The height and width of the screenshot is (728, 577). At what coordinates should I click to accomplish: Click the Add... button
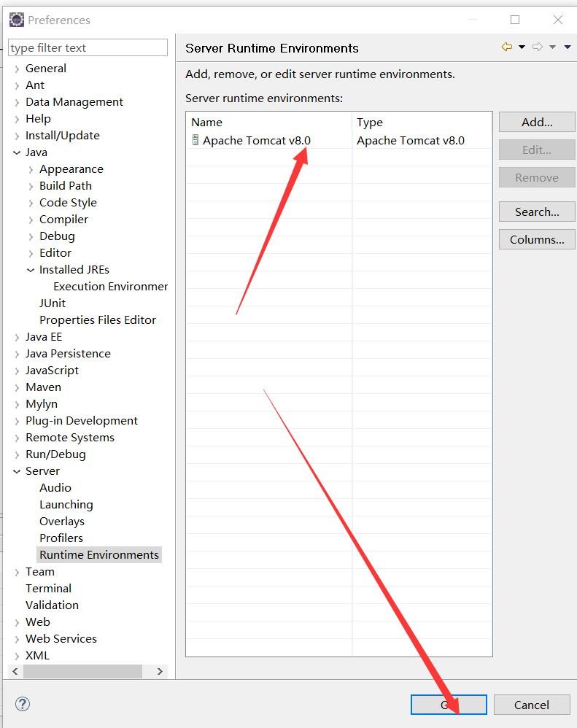click(x=537, y=122)
